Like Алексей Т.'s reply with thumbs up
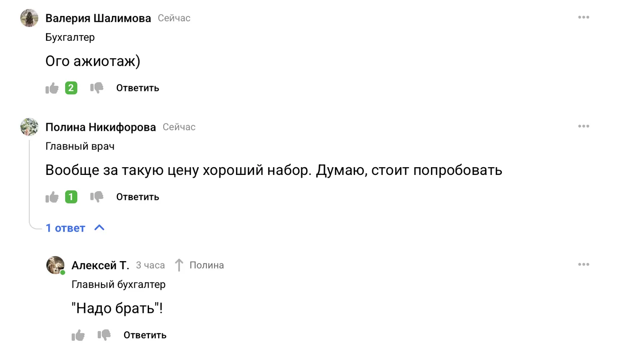The width and height of the screenshot is (644, 349). (x=78, y=335)
